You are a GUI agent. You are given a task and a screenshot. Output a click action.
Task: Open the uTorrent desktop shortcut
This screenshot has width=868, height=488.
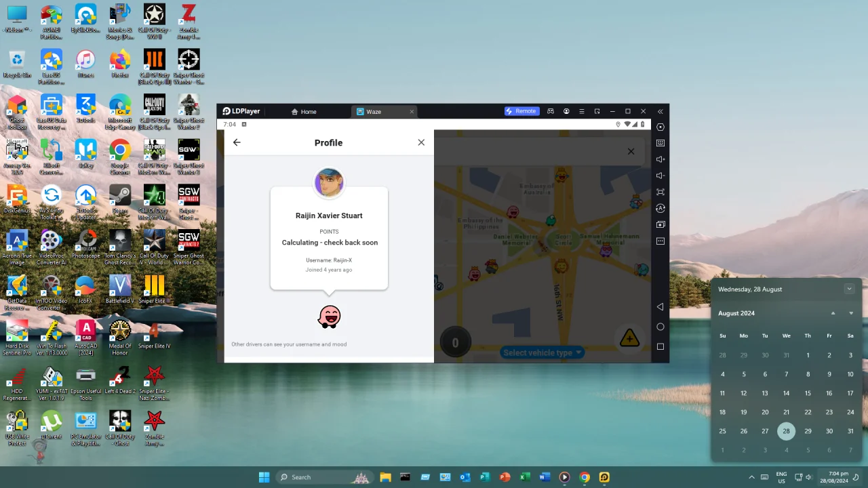click(51, 426)
